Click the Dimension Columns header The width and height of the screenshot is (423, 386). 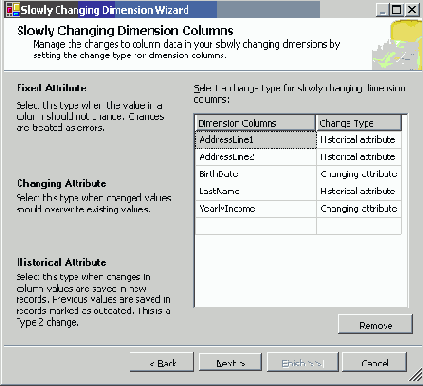[255, 123]
